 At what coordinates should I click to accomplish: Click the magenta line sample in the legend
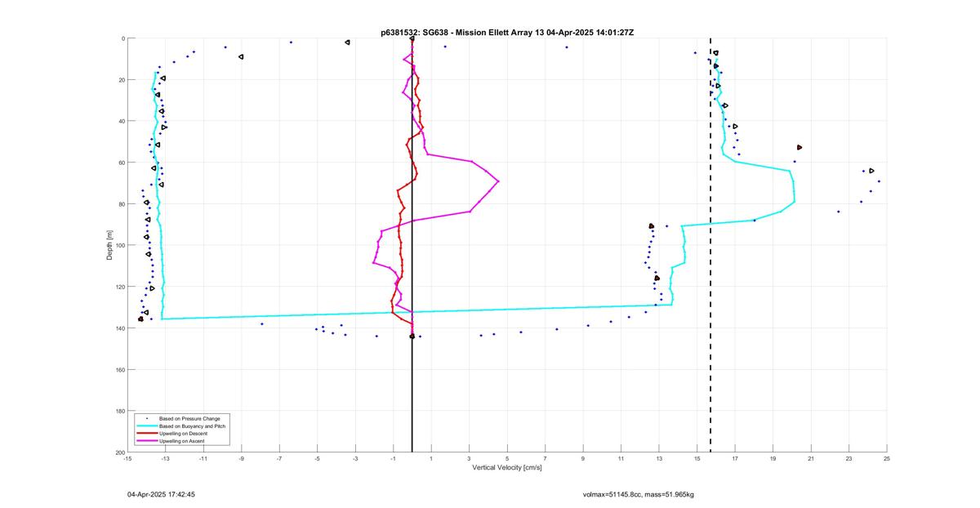(x=147, y=440)
